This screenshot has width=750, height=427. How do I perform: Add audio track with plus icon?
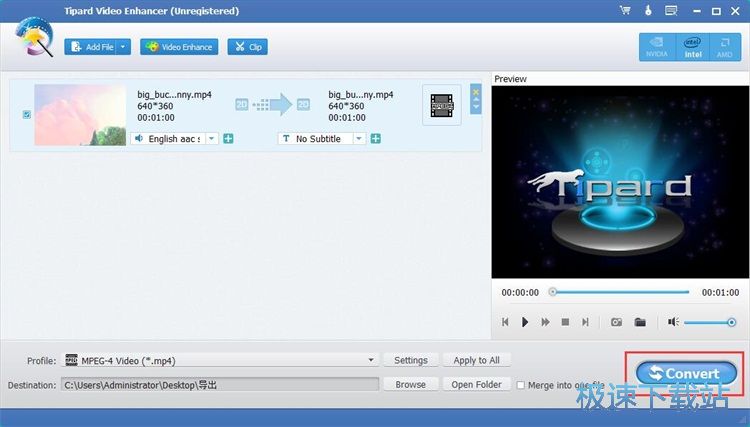229,139
